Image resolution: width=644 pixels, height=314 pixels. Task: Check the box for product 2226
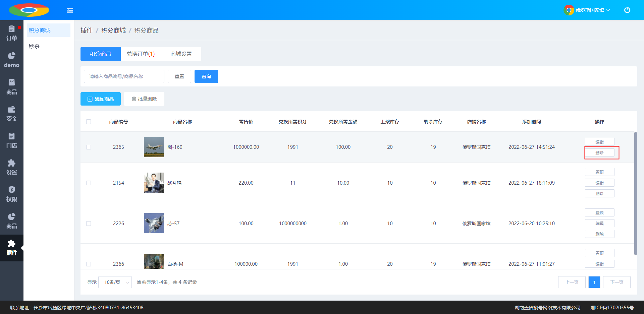[x=89, y=224]
